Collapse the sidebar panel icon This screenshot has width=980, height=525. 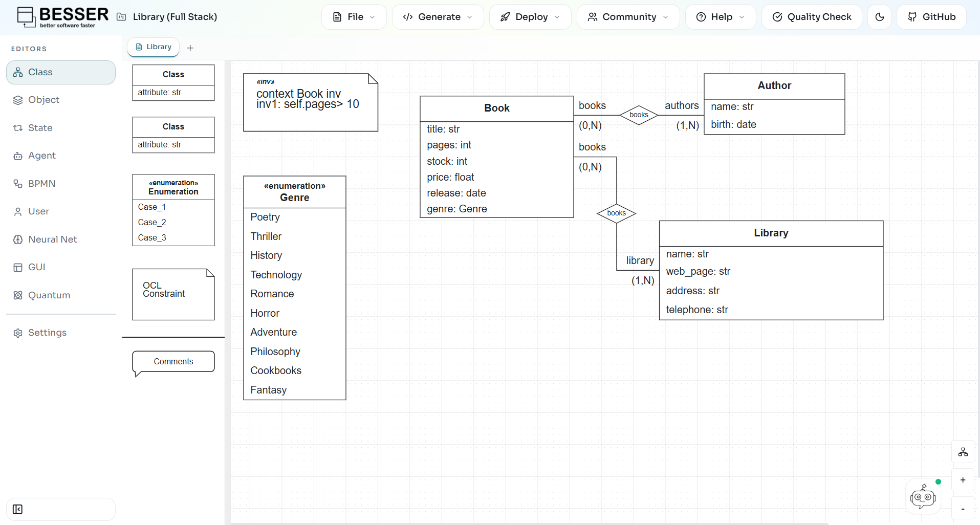point(17,509)
